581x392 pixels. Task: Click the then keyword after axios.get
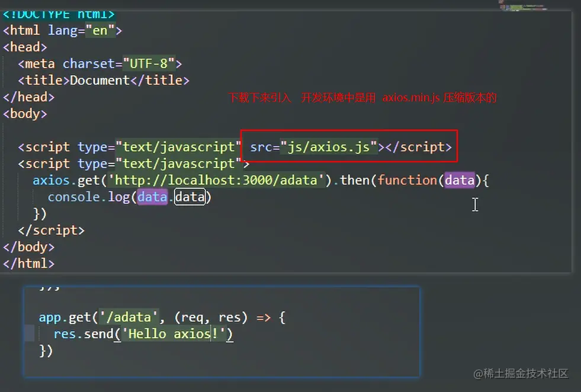pos(355,181)
